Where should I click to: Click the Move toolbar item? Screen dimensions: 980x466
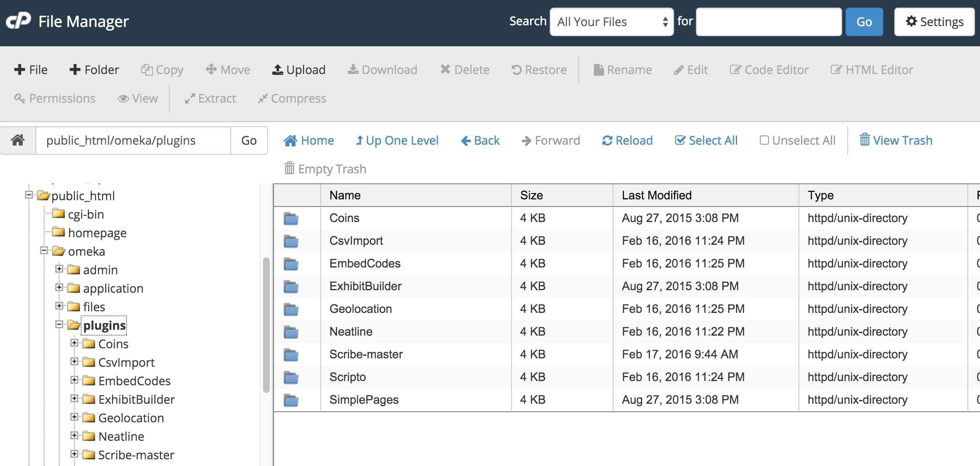tap(228, 70)
